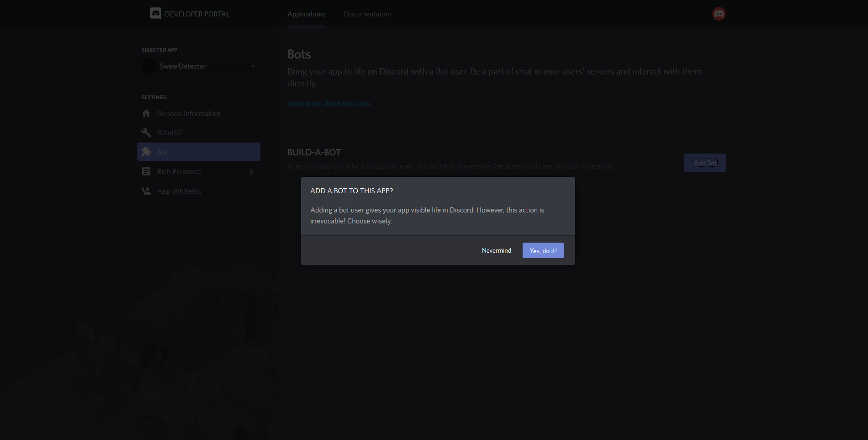
Task: Click the Bot puzzle piece icon
Action: tap(146, 152)
